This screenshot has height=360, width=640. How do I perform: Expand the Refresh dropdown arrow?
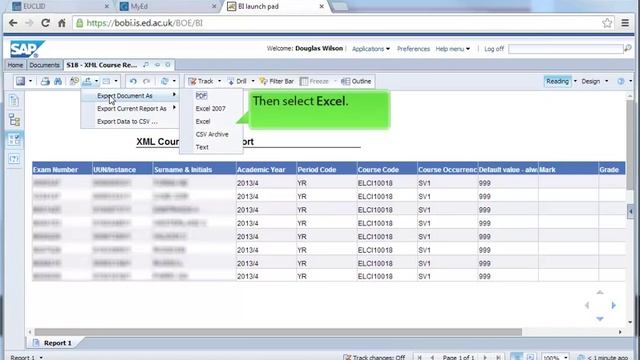(x=174, y=81)
